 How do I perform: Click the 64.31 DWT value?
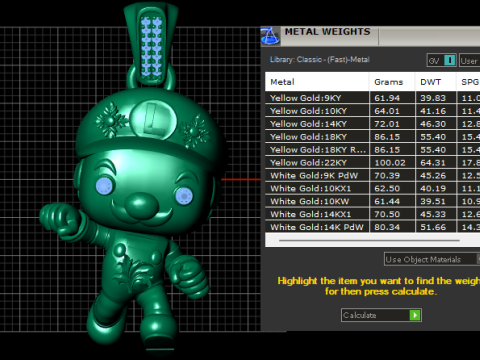(x=433, y=163)
